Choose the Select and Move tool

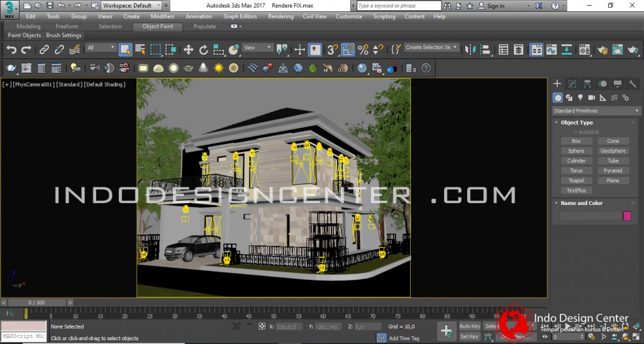pos(188,50)
